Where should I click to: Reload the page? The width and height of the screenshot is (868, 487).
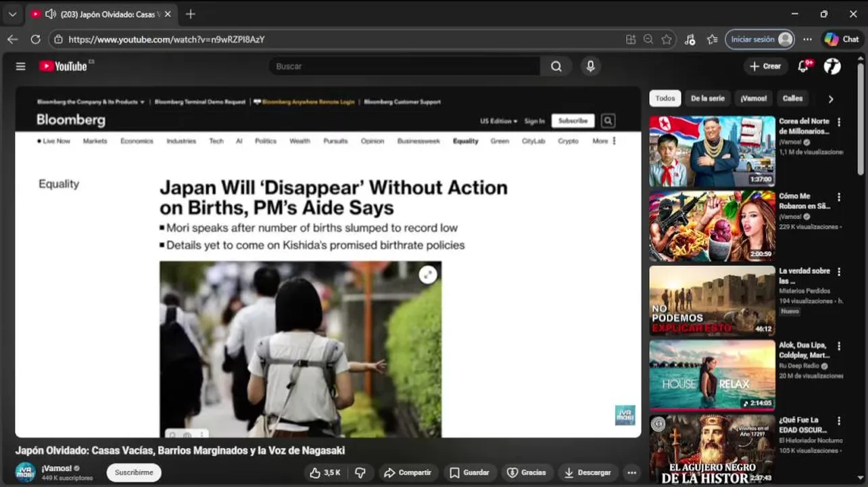(35, 39)
